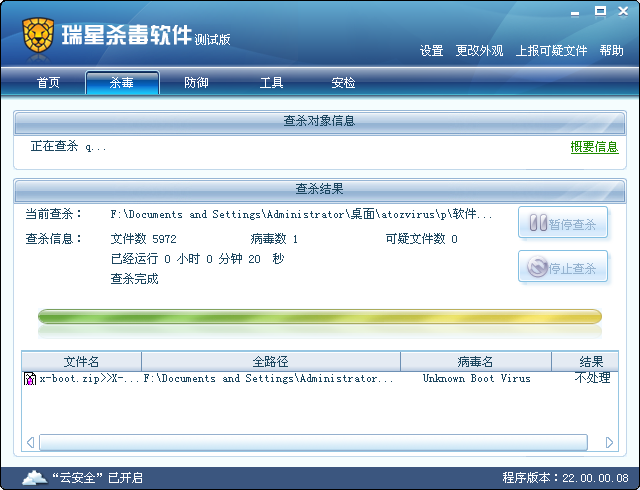
Task: Click the 暂停查杀 button
Action: click(x=563, y=223)
